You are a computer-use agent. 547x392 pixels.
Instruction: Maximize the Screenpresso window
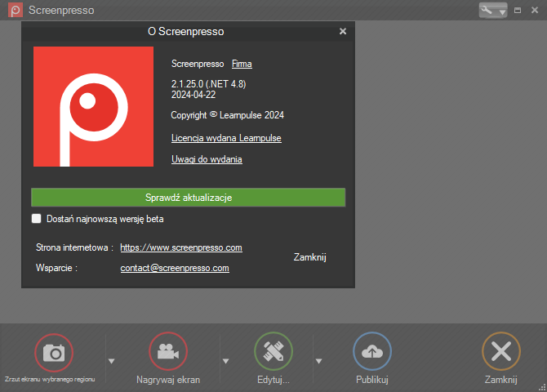pyautogui.click(x=518, y=11)
